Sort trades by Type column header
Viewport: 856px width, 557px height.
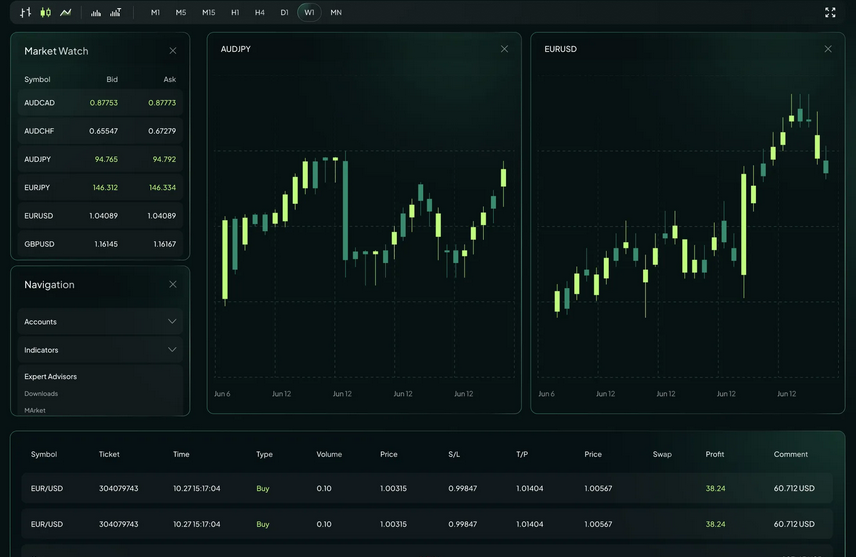264,454
